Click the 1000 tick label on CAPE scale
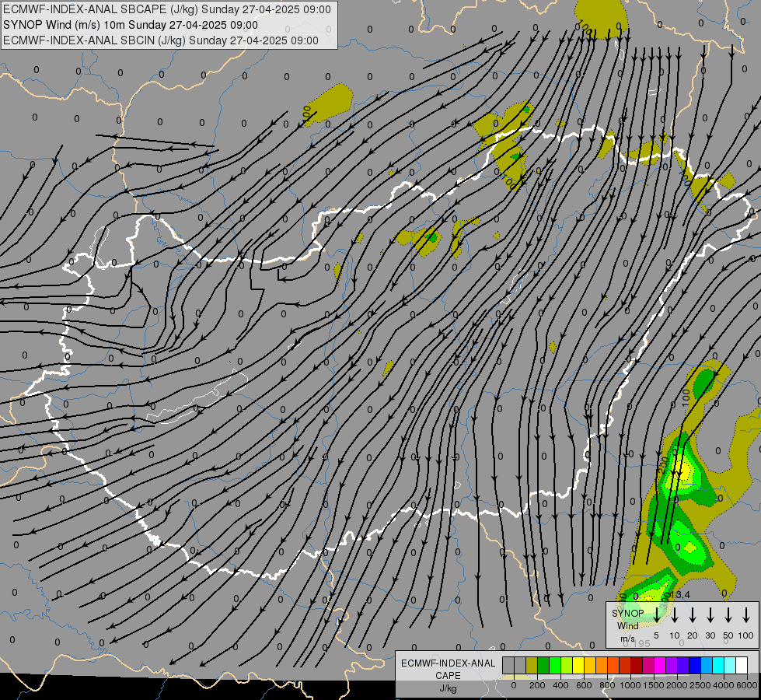The width and height of the screenshot is (761, 700). coord(630,685)
